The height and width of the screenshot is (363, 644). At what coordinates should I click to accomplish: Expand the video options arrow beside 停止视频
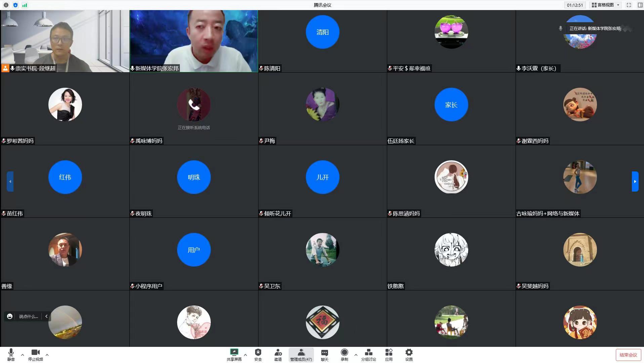pos(47,355)
